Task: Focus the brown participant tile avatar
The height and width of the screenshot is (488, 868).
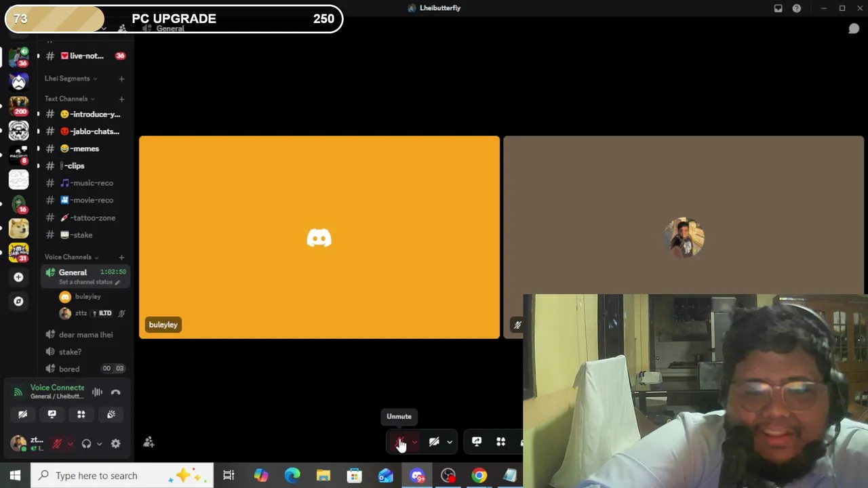Action: (684, 237)
